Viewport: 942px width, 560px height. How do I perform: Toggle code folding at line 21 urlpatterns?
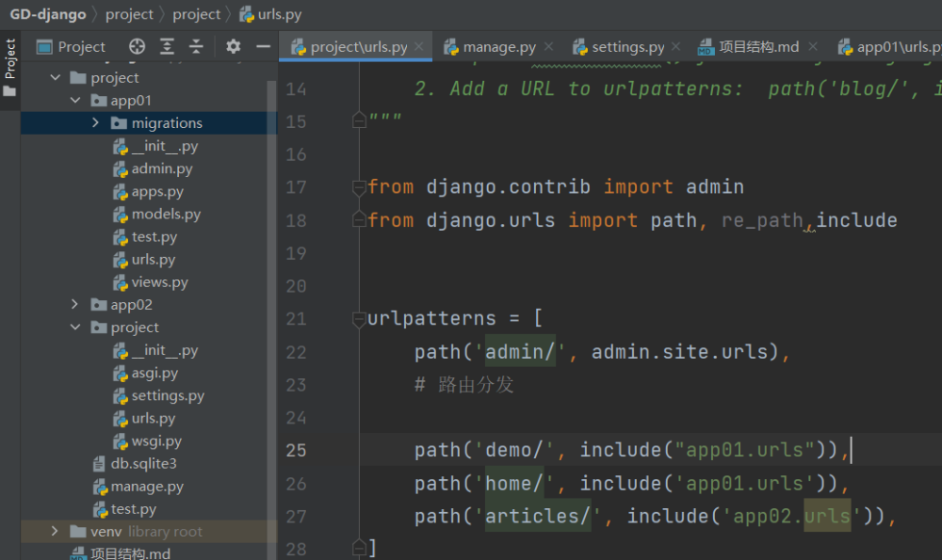pos(358,319)
